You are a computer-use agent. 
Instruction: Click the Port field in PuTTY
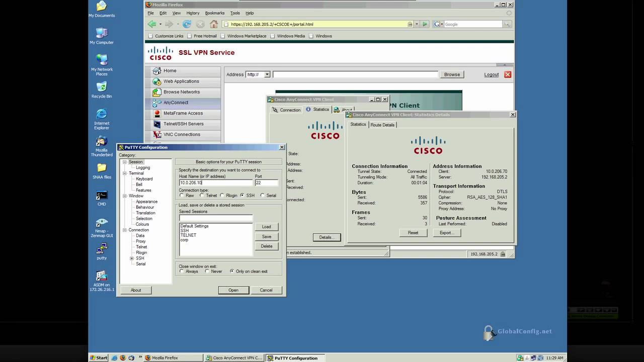pyautogui.click(x=266, y=183)
